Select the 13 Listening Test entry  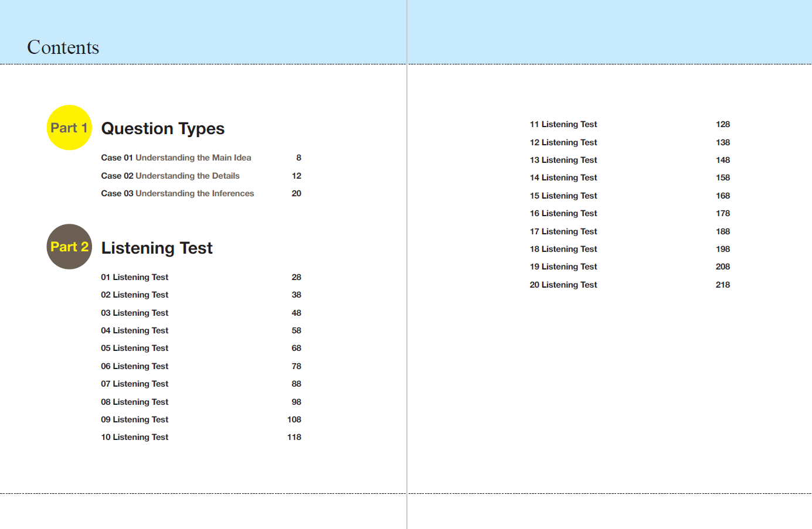(x=563, y=160)
